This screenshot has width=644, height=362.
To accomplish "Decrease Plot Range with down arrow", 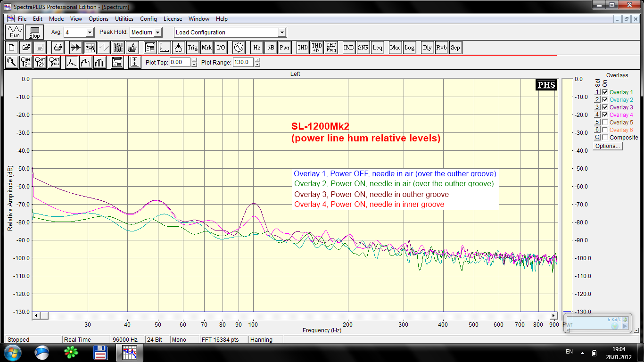I will click(x=257, y=65).
